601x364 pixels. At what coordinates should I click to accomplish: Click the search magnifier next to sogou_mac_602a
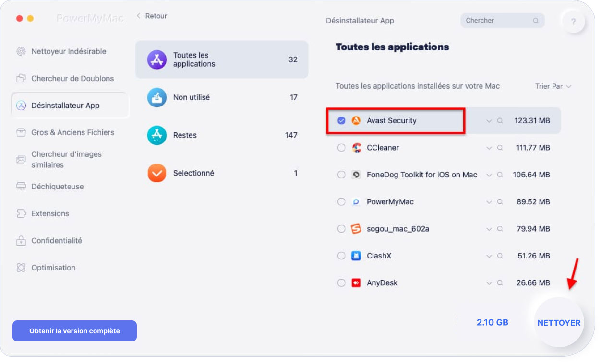(500, 229)
